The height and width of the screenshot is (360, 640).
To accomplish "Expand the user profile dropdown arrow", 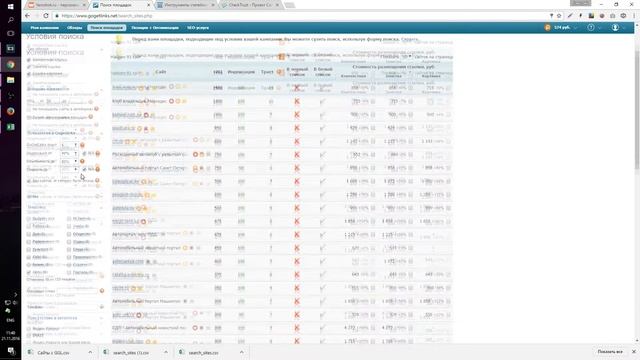I will click(x=624, y=28).
